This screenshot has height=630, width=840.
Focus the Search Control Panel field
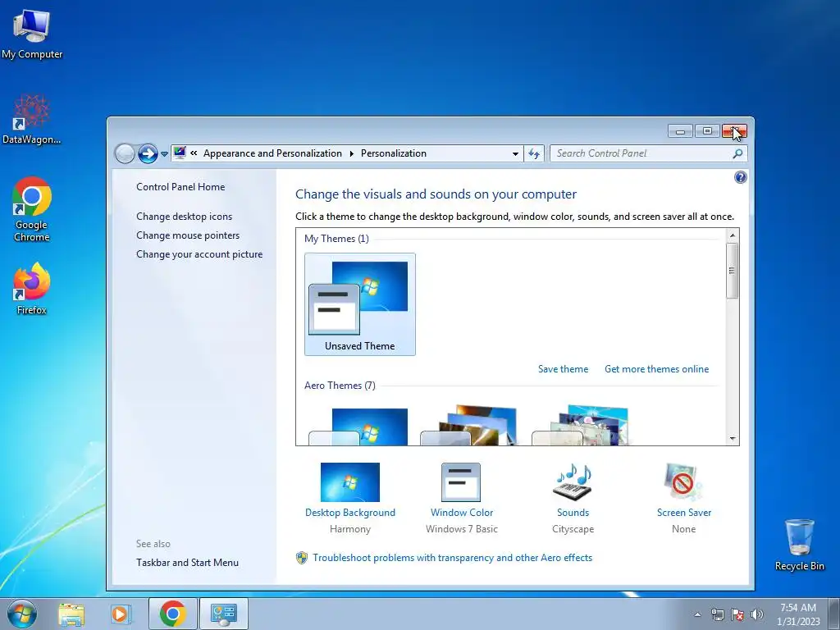[641, 153]
